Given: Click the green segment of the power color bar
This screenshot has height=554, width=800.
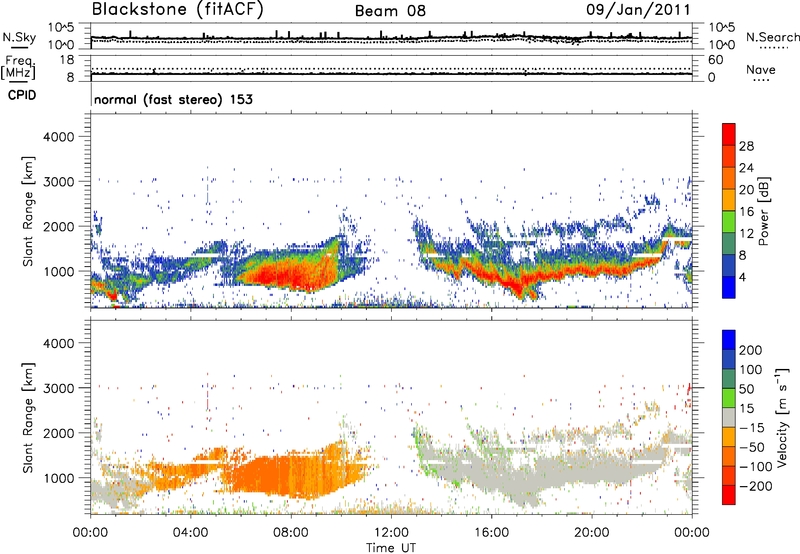Looking at the screenshot, I should click(729, 221).
